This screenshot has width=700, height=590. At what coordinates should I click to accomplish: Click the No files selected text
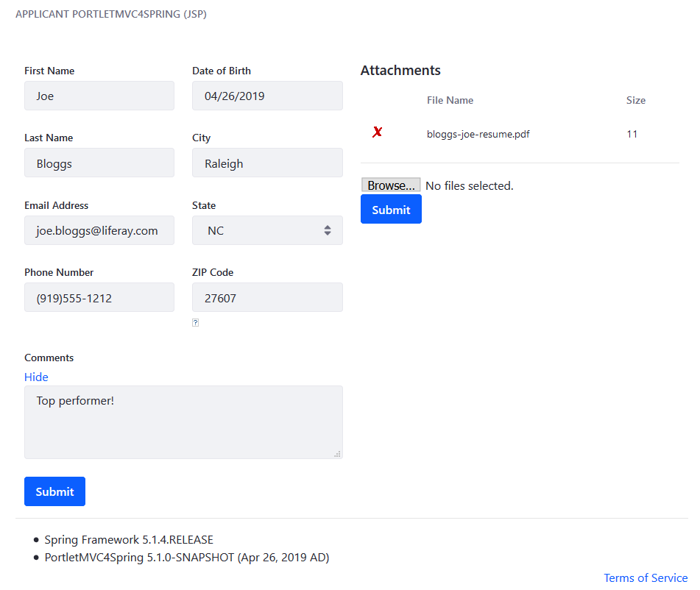point(469,185)
